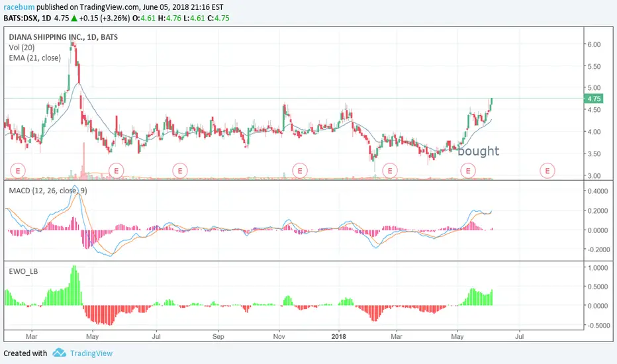Open the racebum author profile link
This screenshot has height=364, width=617.
[19, 7]
